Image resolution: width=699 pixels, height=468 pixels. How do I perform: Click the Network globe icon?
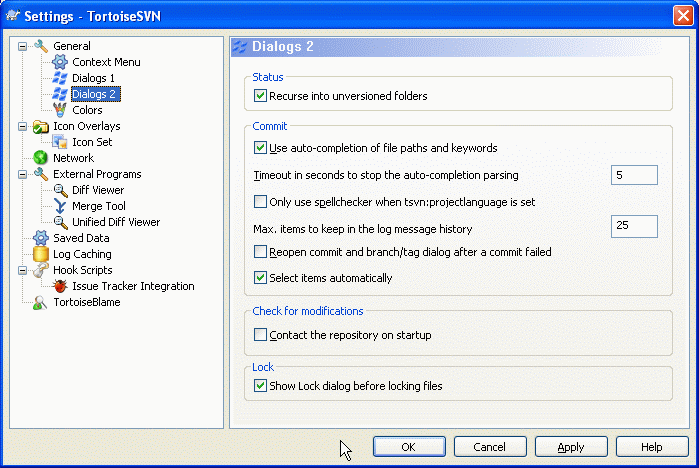[41, 158]
